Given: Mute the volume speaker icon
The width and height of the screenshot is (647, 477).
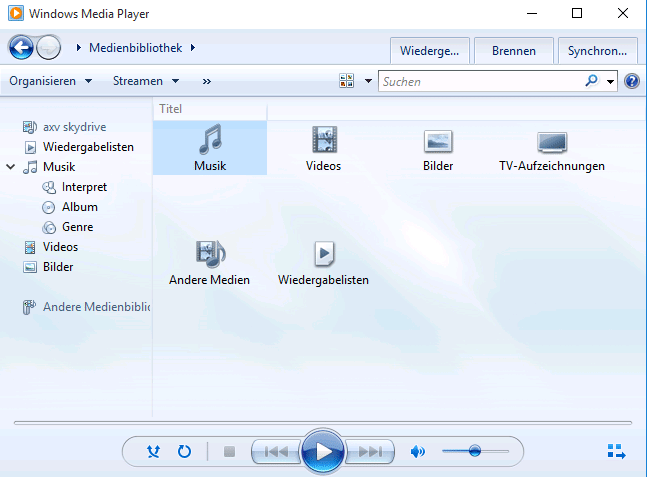Looking at the screenshot, I should coord(418,451).
